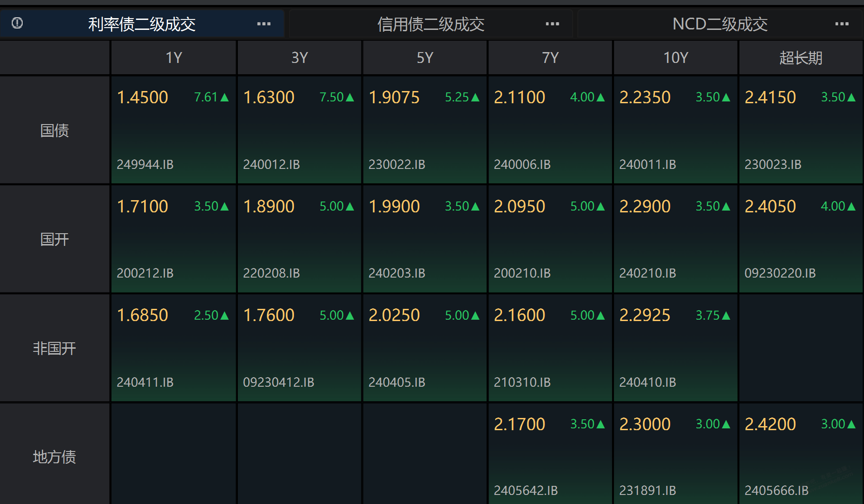Open bond code 09230220.IB
Screen dimensions: 864x504
point(780,273)
